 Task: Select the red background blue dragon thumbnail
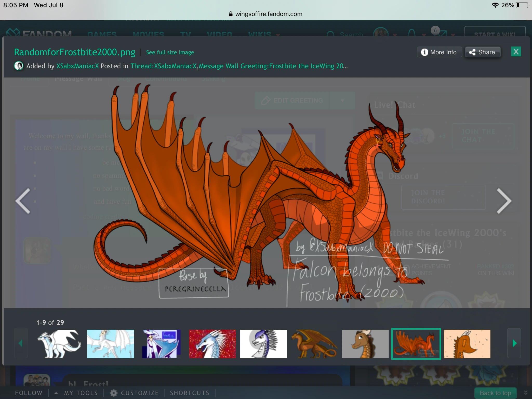(x=212, y=344)
